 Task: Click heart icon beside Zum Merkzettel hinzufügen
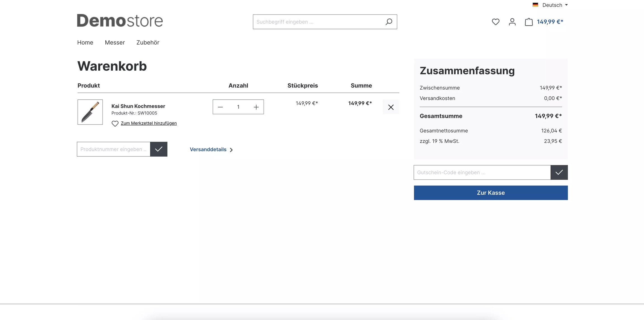click(115, 123)
